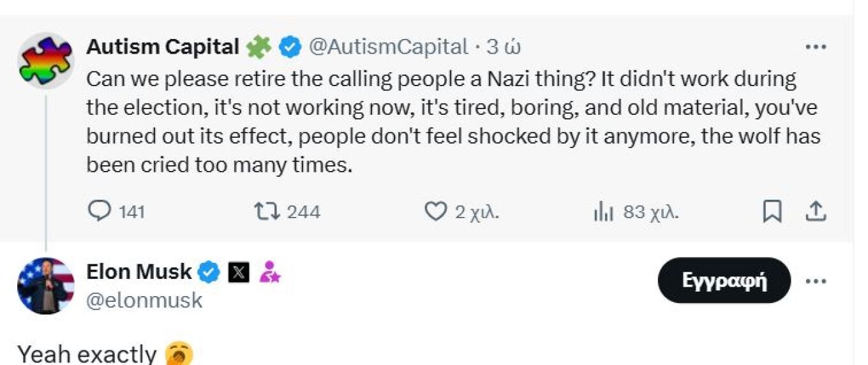Click the 3 ώ post timestamp
The height and width of the screenshot is (365, 868).
pos(504,47)
